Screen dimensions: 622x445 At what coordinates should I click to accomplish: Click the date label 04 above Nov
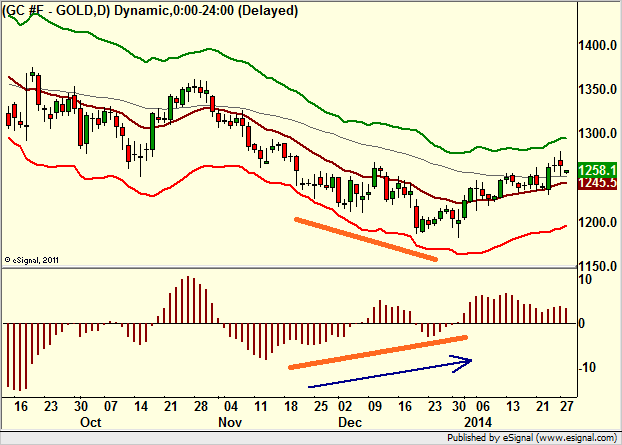click(230, 406)
